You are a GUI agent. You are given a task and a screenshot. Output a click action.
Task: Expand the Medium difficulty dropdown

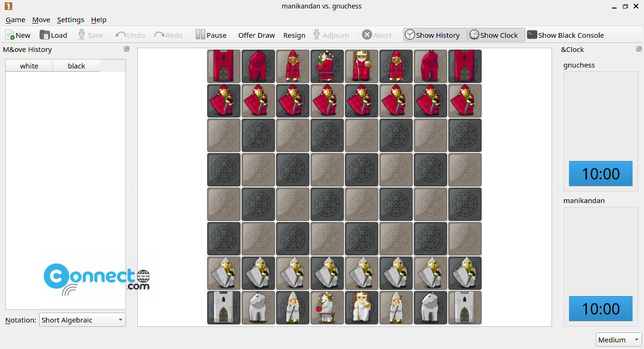[x=619, y=340]
